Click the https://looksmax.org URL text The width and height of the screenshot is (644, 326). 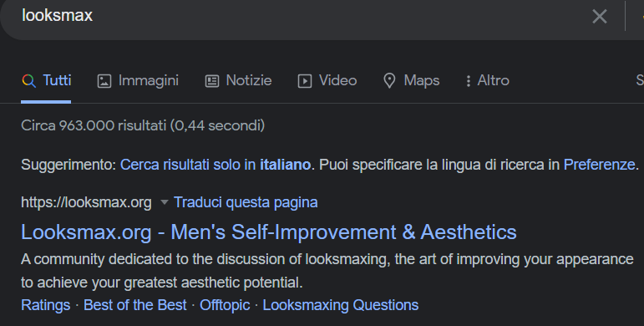[x=86, y=202]
